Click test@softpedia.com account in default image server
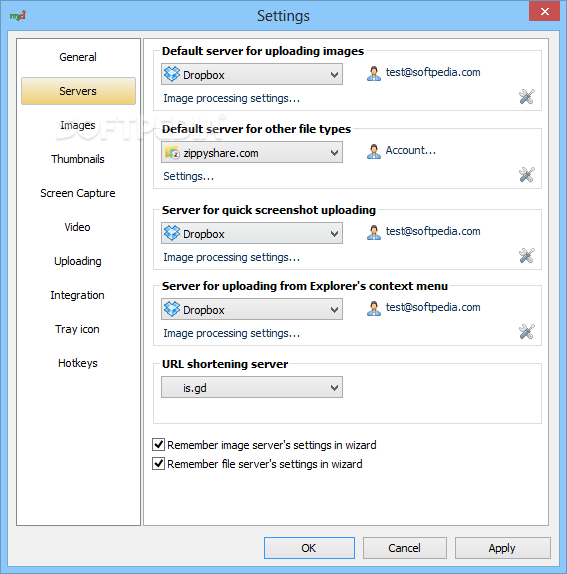The width and height of the screenshot is (567, 574). click(x=433, y=72)
